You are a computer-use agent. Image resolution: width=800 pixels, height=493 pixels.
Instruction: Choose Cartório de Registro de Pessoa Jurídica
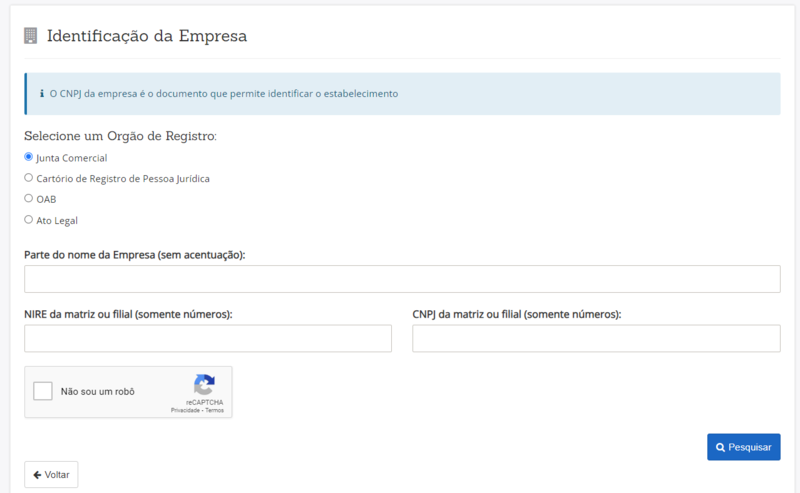29,178
